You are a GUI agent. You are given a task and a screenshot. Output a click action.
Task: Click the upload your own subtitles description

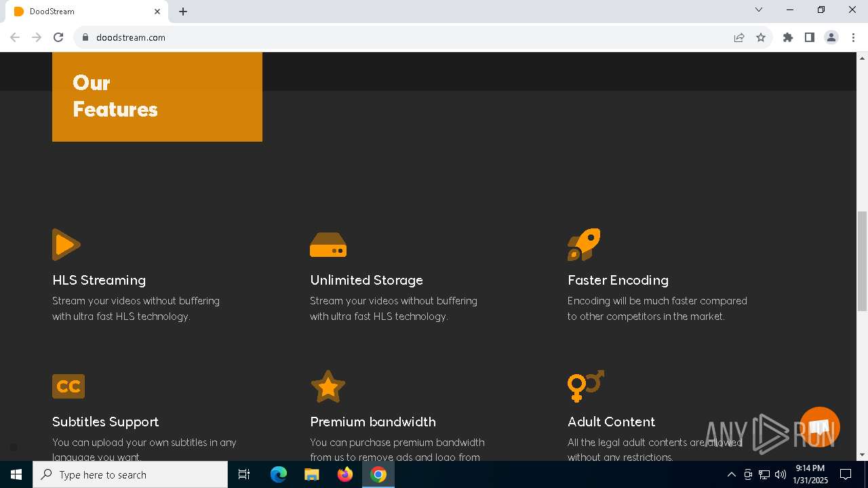[x=144, y=449]
